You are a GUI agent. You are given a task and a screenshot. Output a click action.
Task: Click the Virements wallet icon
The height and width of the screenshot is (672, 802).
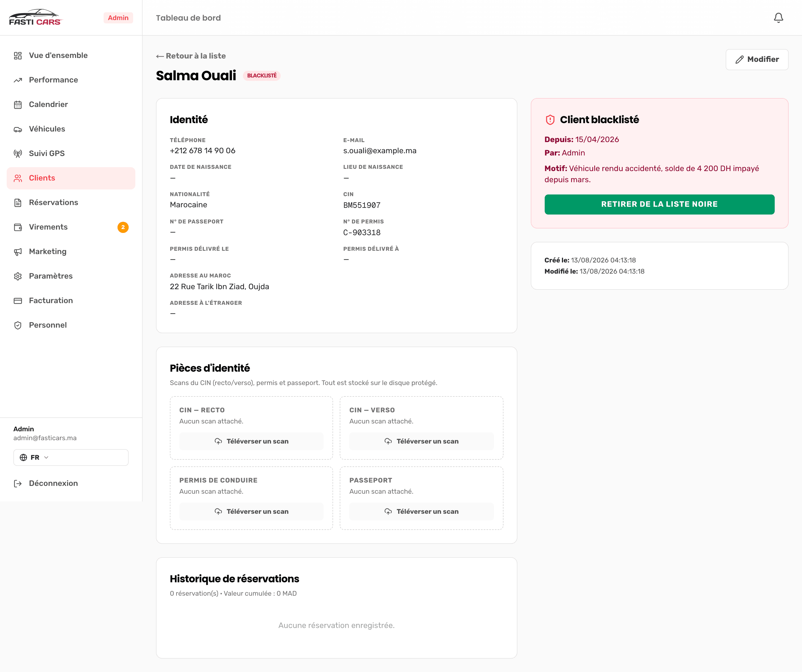tap(18, 227)
